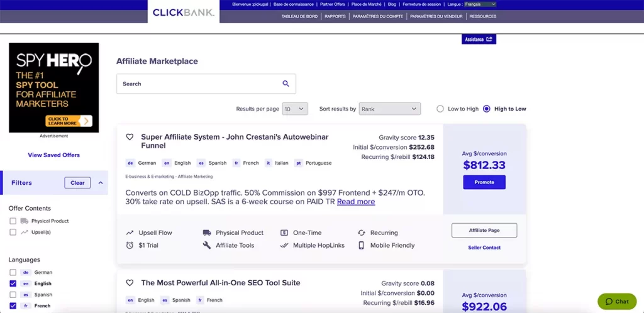This screenshot has height=313, width=644.
Task: Click the search magnifier icon
Action: click(286, 84)
